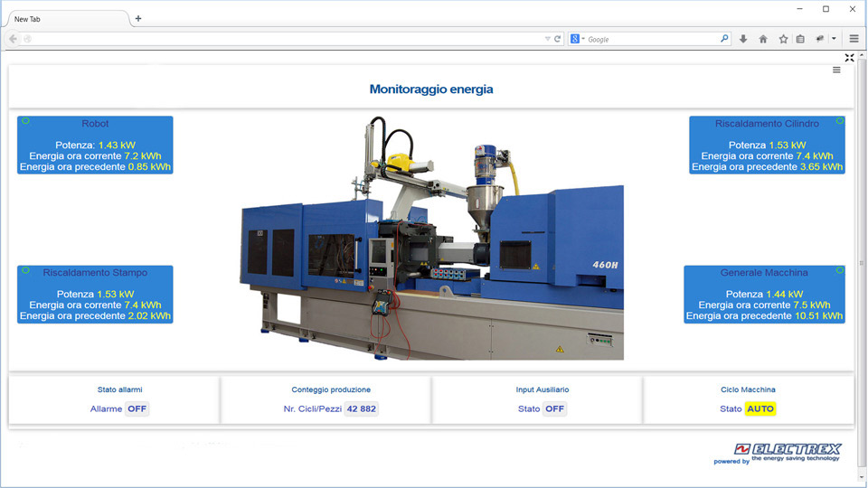The image size is (868, 488).
Task: Click inside the Google search field
Action: (x=651, y=39)
